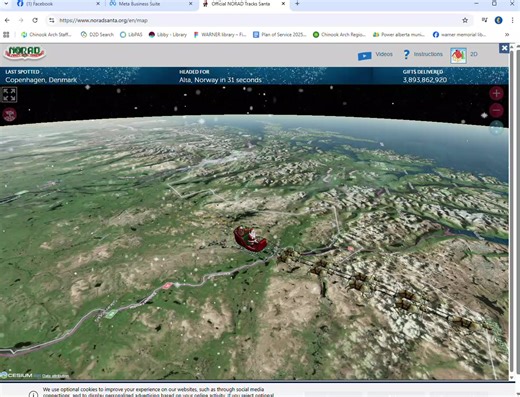Open Chinook Arch Staff bookmark
Viewport: 520px width, 397px height.
click(x=47, y=35)
